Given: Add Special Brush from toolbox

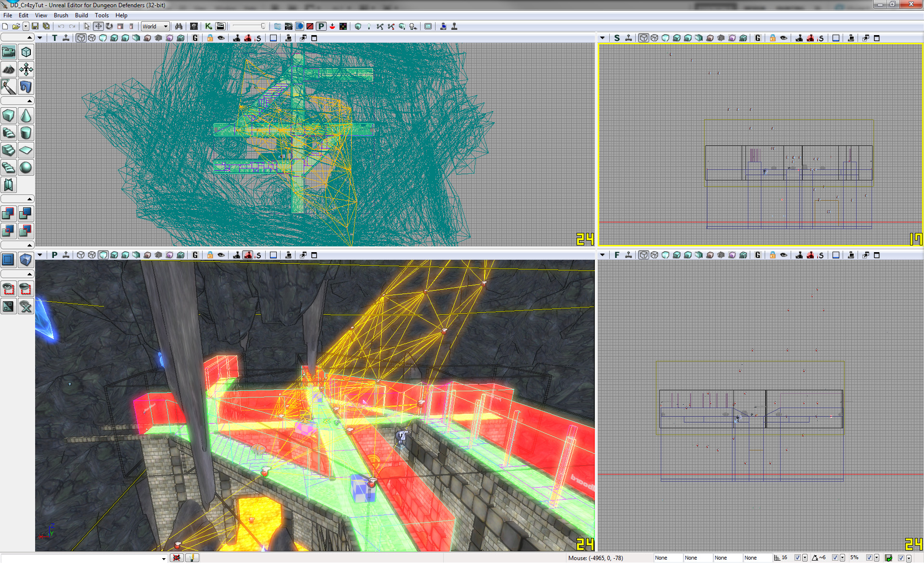Looking at the screenshot, I should pos(9,260).
